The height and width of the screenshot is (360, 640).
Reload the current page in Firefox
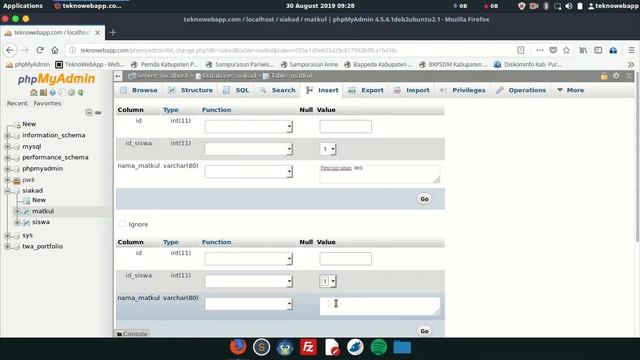pyautogui.click(x=40, y=50)
